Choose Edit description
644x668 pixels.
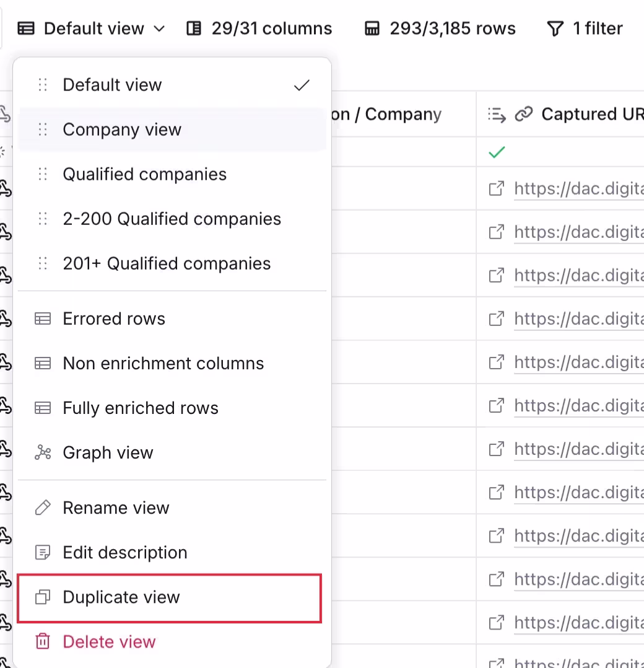(x=172, y=553)
